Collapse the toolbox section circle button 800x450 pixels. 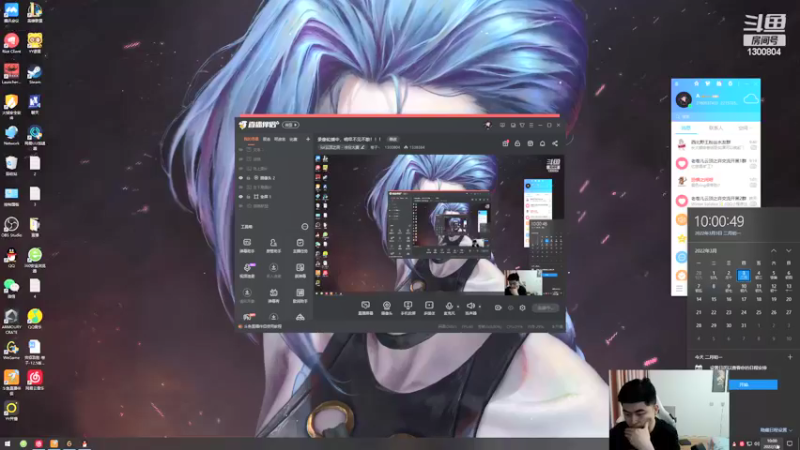point(305,227)
